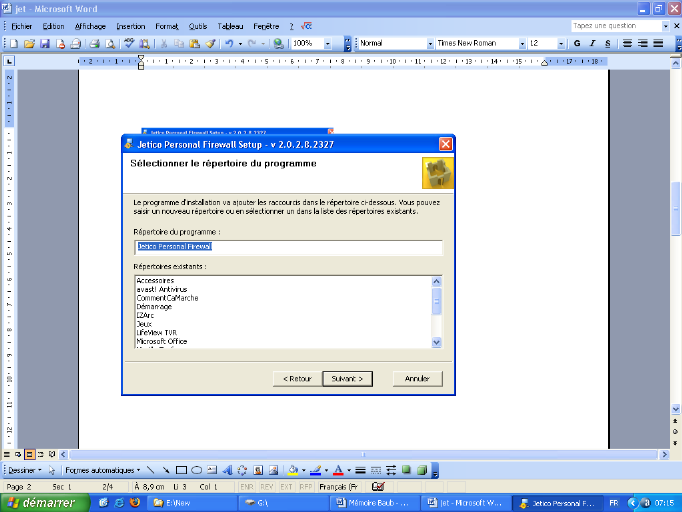Justify the text alignment icon
682x512 pixels.
coord(658,43)
